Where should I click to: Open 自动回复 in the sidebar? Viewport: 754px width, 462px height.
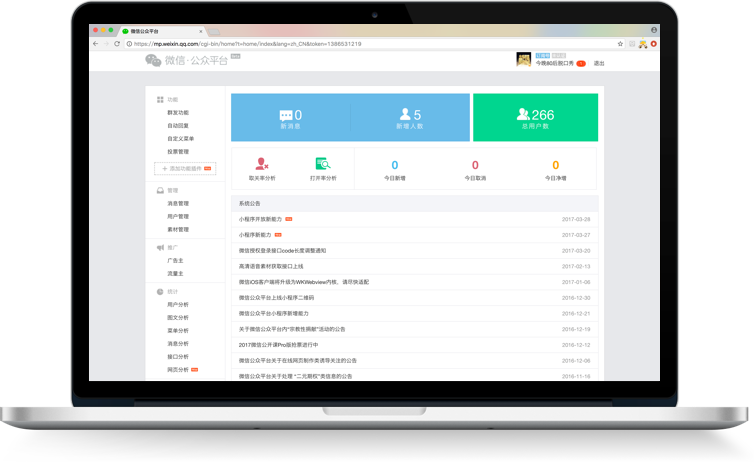[x=178, y=125]
